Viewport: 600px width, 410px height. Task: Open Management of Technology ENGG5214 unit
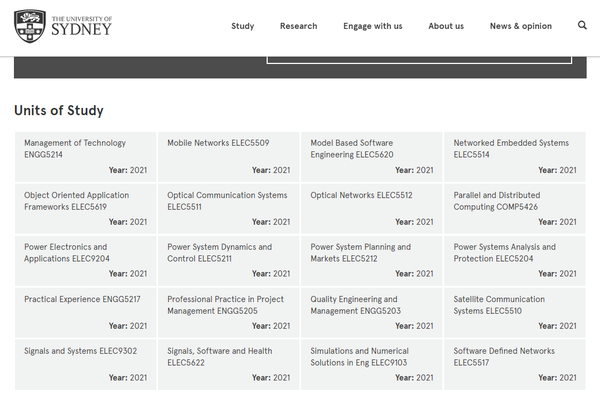coord(86,157)
